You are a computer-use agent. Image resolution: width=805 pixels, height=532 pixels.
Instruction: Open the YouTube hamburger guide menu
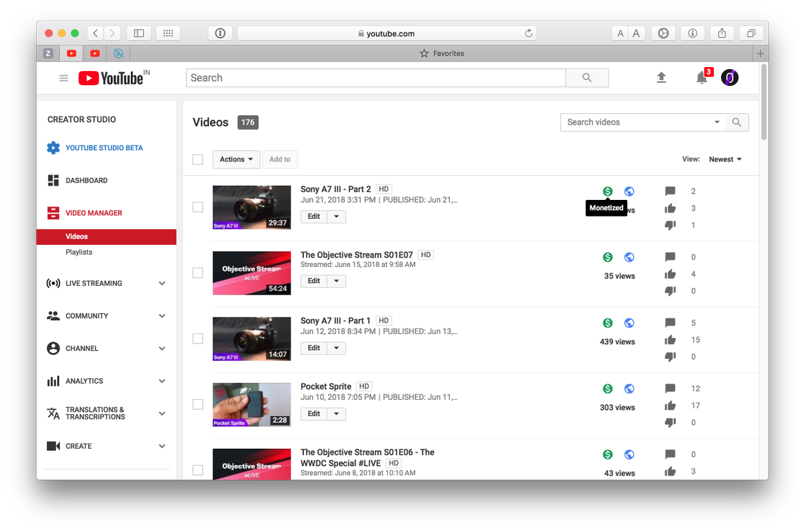(x=64, y=78)
